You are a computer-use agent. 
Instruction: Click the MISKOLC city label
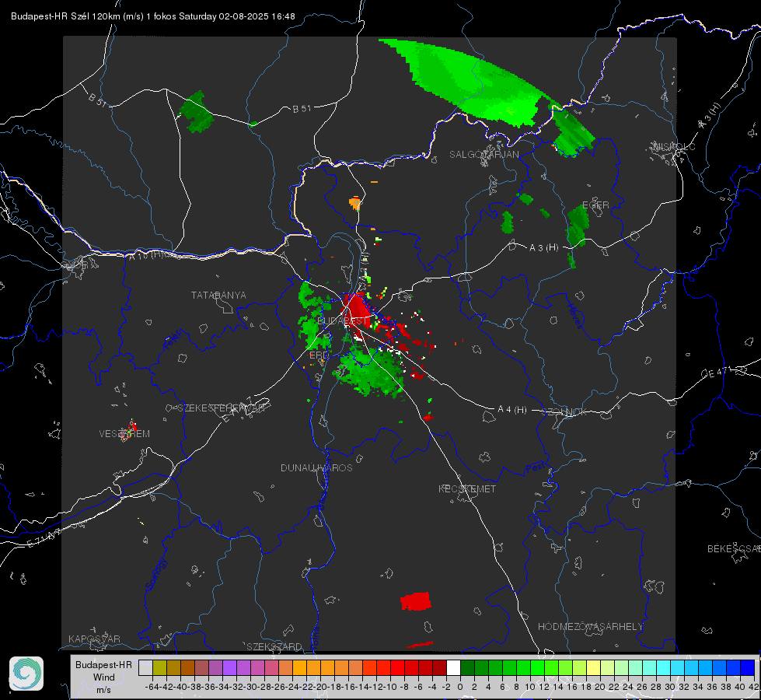coord(674,146)
